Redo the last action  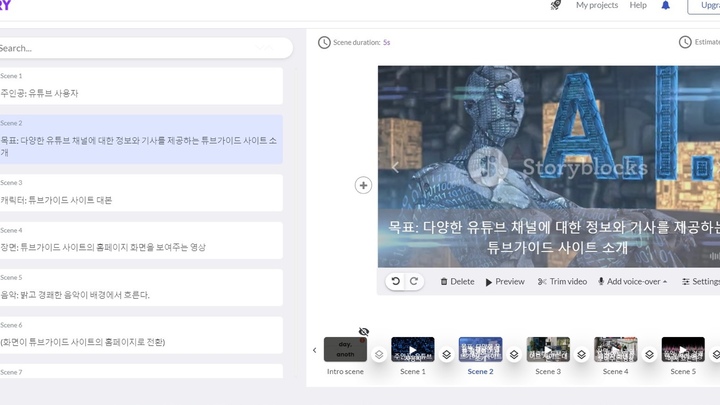click(x=414, y=281)
